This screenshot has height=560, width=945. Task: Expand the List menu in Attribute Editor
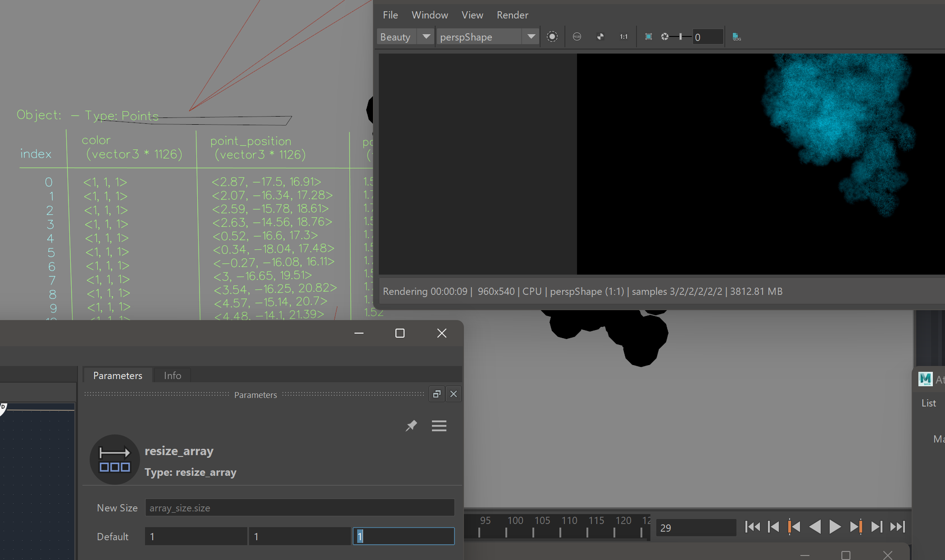(928, 403)
